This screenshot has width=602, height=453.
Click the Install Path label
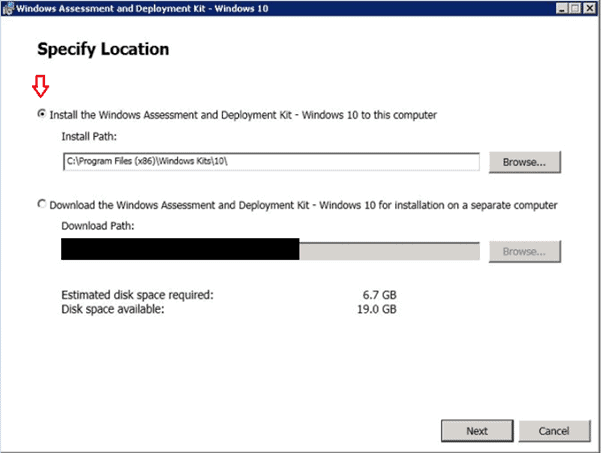pos(89,136)
